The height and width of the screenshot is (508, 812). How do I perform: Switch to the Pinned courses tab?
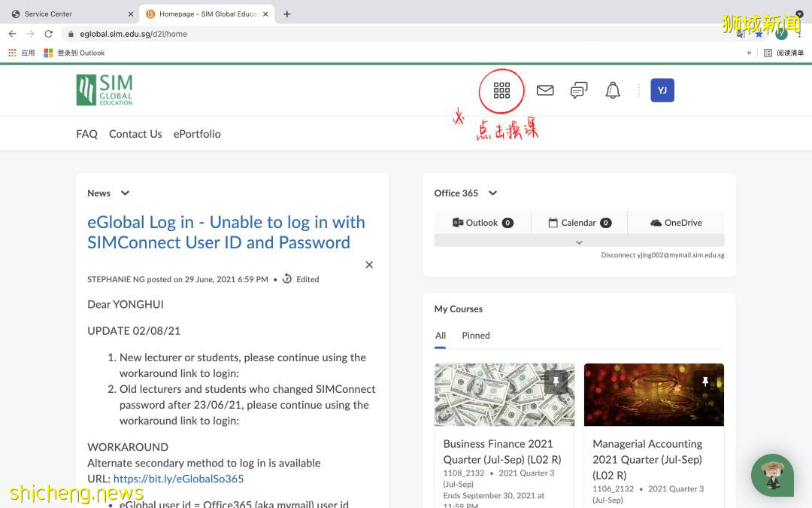pos(476,336)
